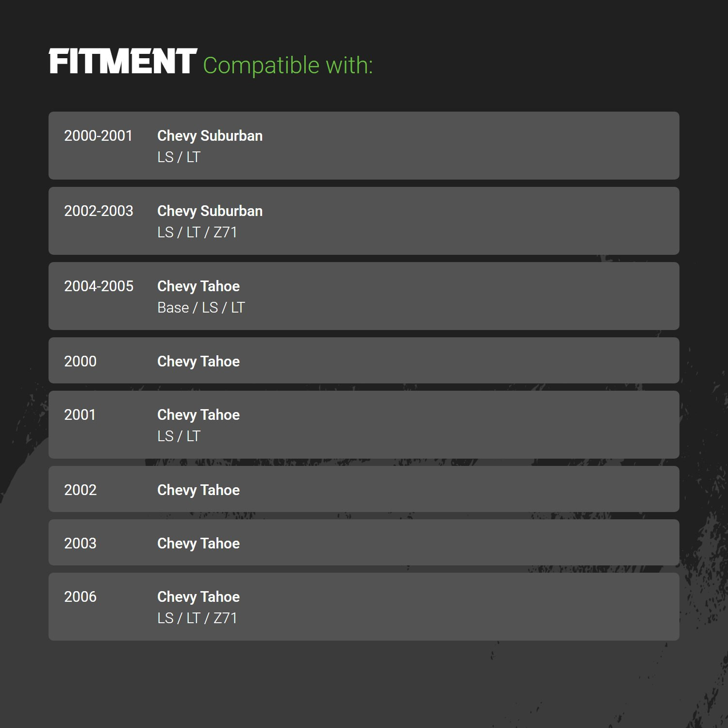Select the 2000-2001 Chevy Suburban row
The width and height of the screenshot is (728, 728).
(x=364, y=146)
